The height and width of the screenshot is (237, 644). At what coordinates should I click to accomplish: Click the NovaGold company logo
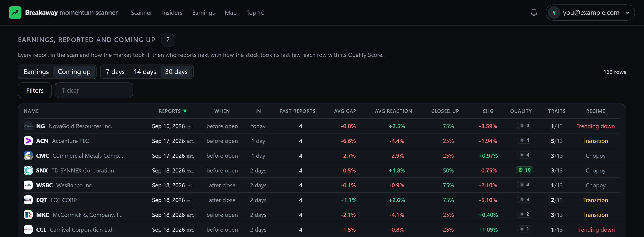tap(28, 126)
